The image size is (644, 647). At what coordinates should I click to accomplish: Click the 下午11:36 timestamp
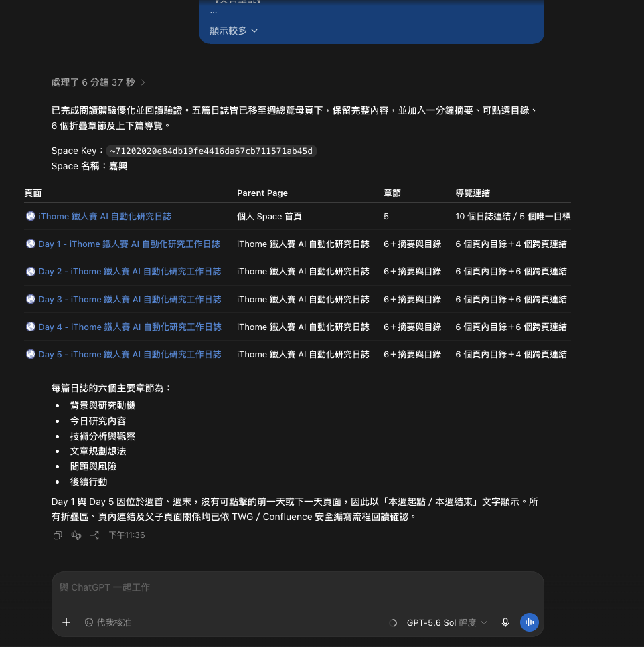click(x=127, y=535)
